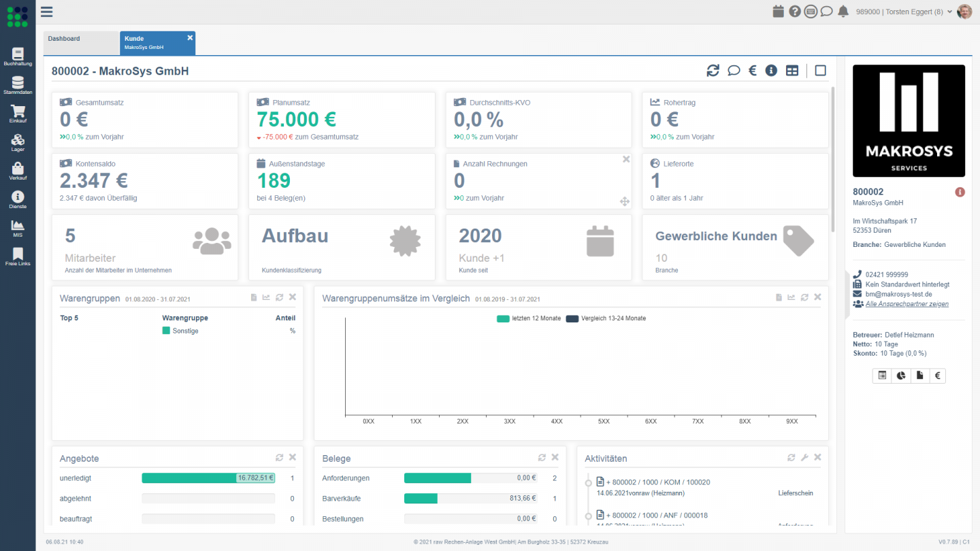Image resolution: width=980 pixels, height=551 pixels.
Task: Switch Warengruppen widget to chart view
Action: pos(266,297)
